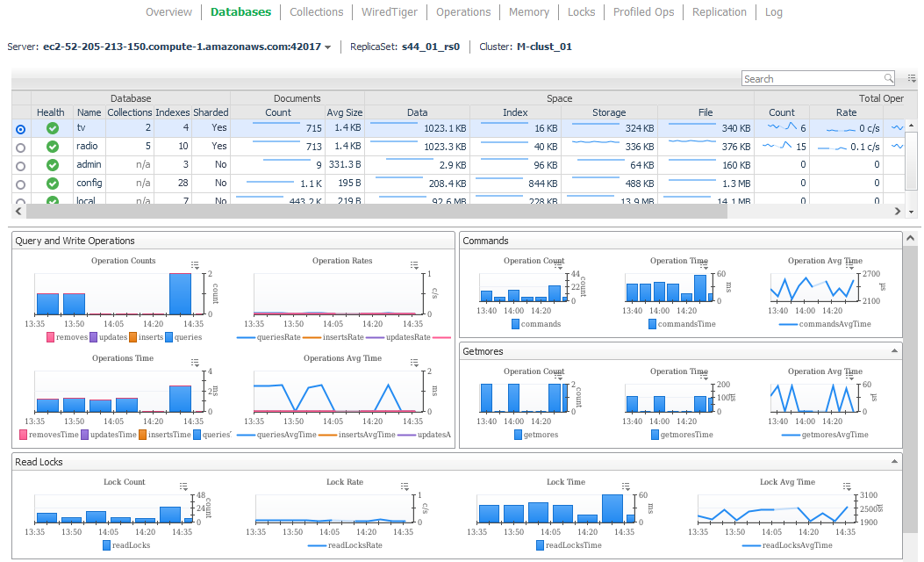The image size is (924, 562).
Task: Open Lock Avg Time chart options icon
Action: (848, 486)
